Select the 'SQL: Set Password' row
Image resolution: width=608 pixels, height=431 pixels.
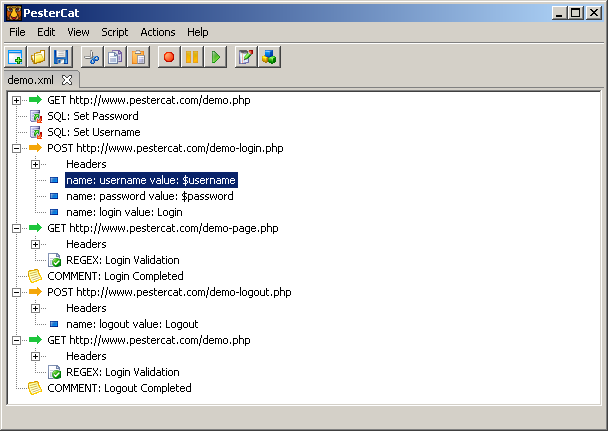coord(93,116)
